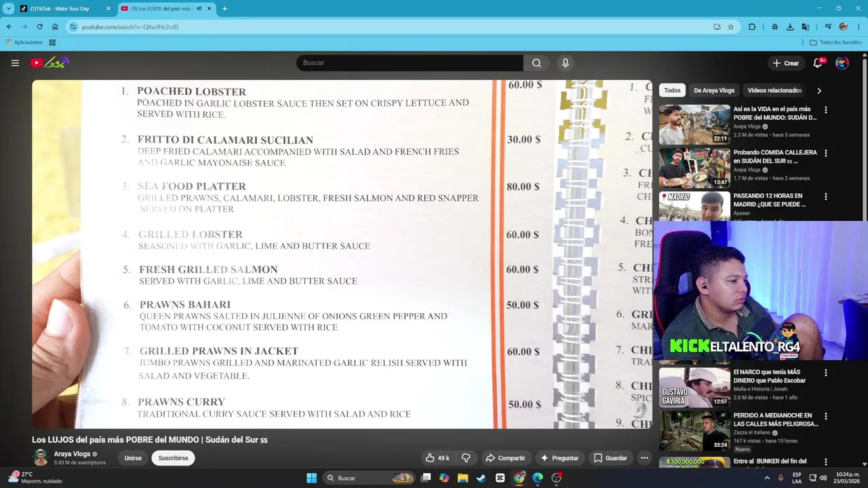Click PERDIDO A MEDIANOCHE video title
This screenshot has width=868, height=488.
tap(775, 420)
